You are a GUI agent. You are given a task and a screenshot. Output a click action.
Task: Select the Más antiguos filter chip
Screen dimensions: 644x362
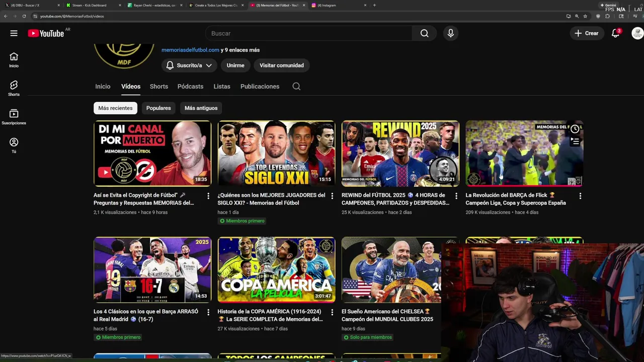tap(201, 108)
